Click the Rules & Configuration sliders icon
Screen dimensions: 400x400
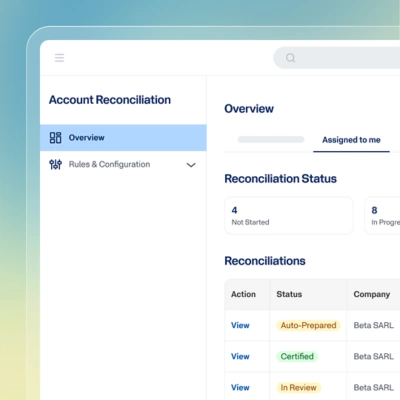coord(55,164)
